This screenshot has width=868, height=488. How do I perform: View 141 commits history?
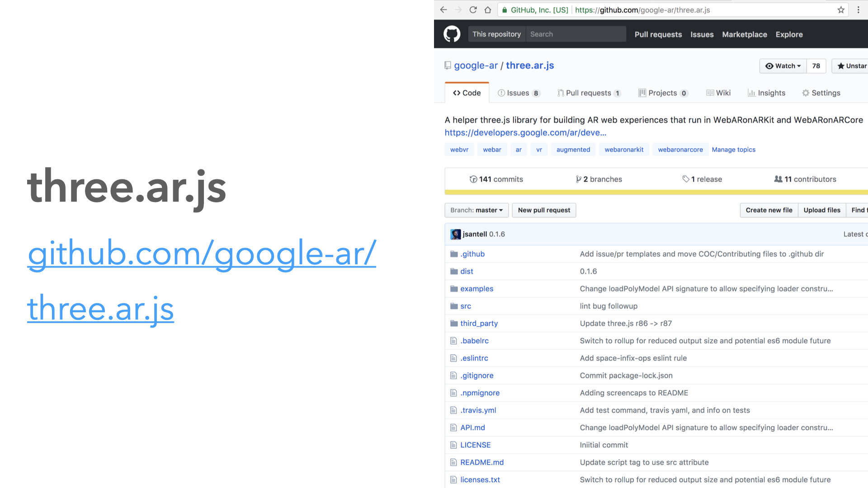tap(496, 179)
